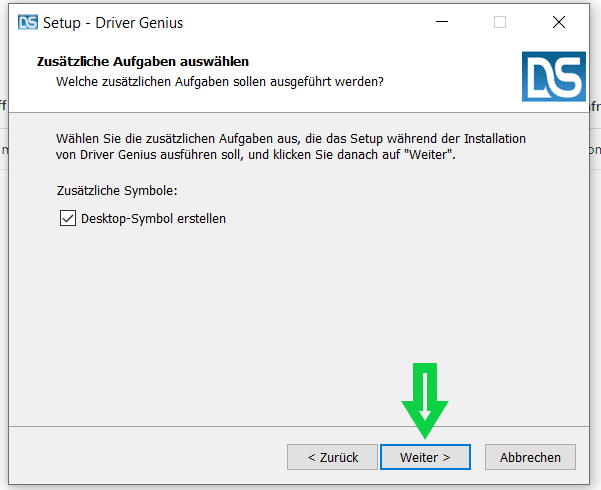Cancel setup with the Abbrechen button

coord(530,457)
